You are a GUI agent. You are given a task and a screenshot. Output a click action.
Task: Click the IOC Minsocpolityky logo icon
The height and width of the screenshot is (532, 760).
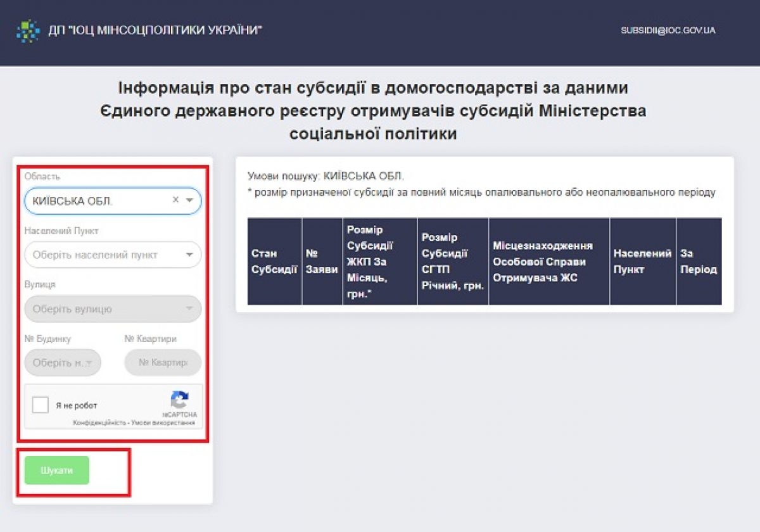click(x=28, y=30)
